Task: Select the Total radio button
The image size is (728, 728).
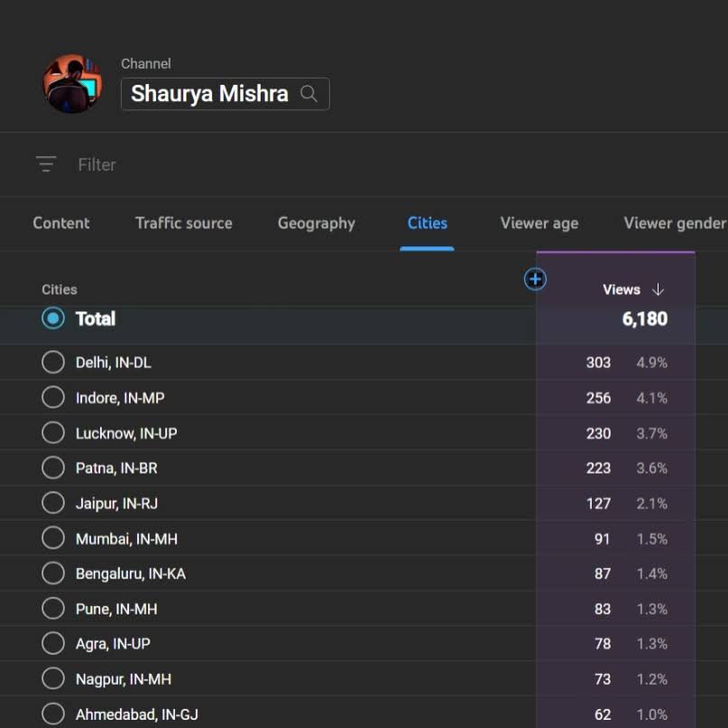Action: point(53,318)
